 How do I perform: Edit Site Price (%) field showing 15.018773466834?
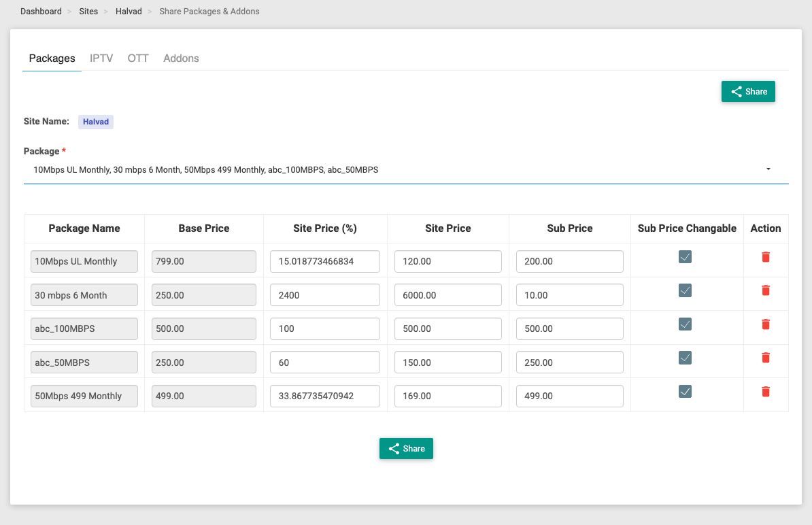324,261
